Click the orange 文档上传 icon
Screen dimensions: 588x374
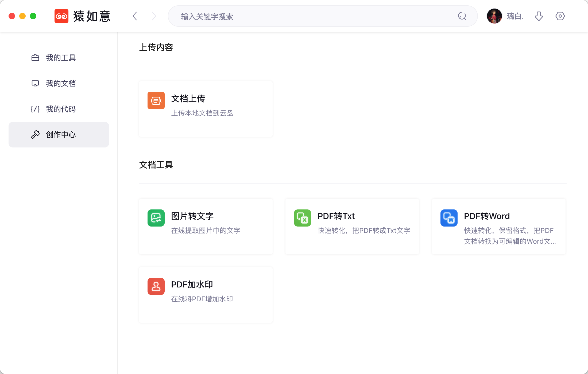(x=156, y=100)
